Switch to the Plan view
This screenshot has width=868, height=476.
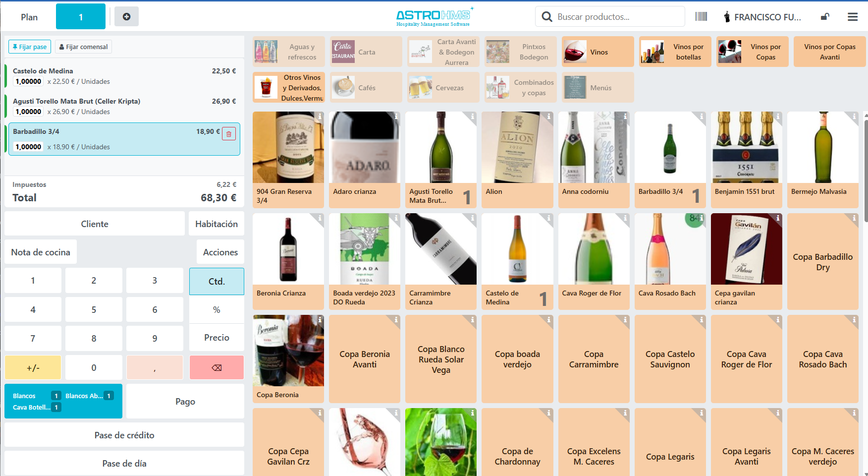click(x=29, y=17)
